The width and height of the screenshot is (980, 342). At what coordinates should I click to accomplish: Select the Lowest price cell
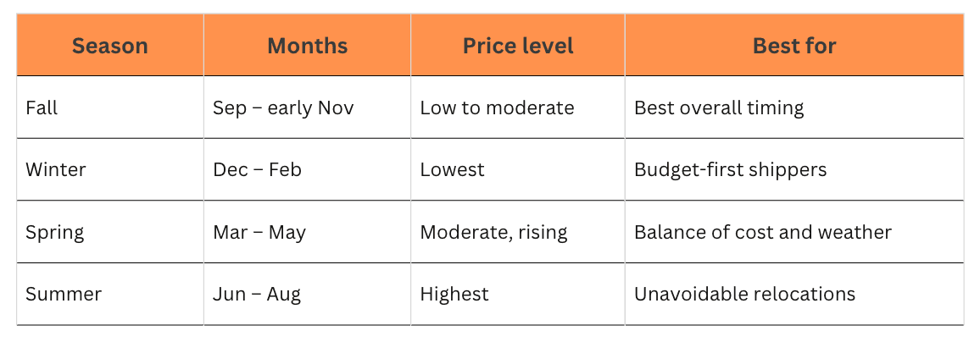click(x=517, y=169)
